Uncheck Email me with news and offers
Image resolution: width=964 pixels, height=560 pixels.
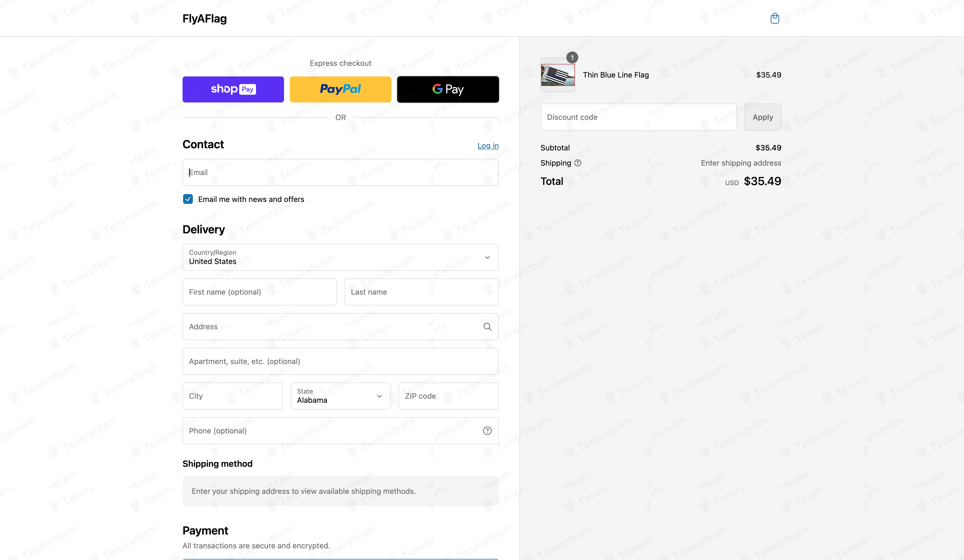point(188,199)
